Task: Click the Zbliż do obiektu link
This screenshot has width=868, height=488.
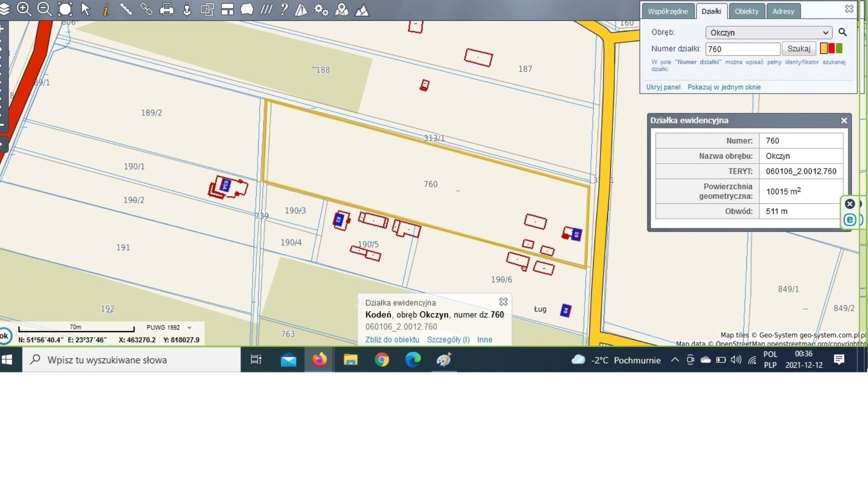Action: [x=392, y=340]
